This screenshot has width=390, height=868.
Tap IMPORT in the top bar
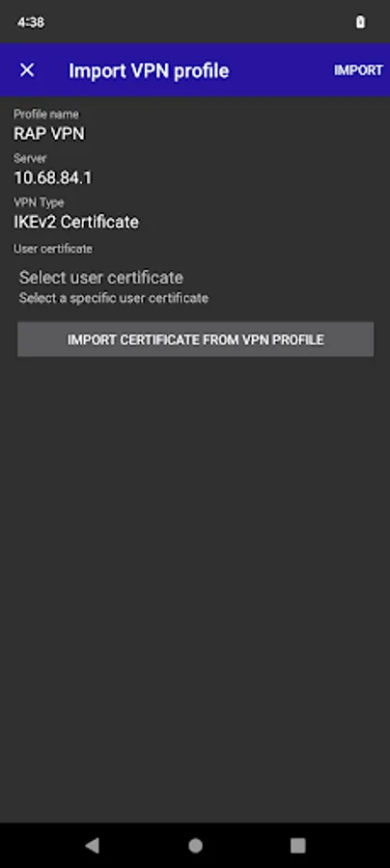point(358,70)
